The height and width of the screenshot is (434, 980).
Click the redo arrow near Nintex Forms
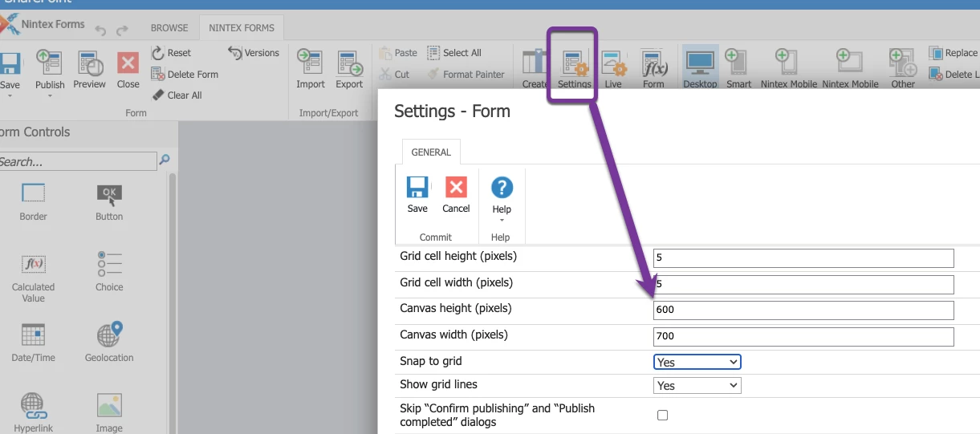122,30
